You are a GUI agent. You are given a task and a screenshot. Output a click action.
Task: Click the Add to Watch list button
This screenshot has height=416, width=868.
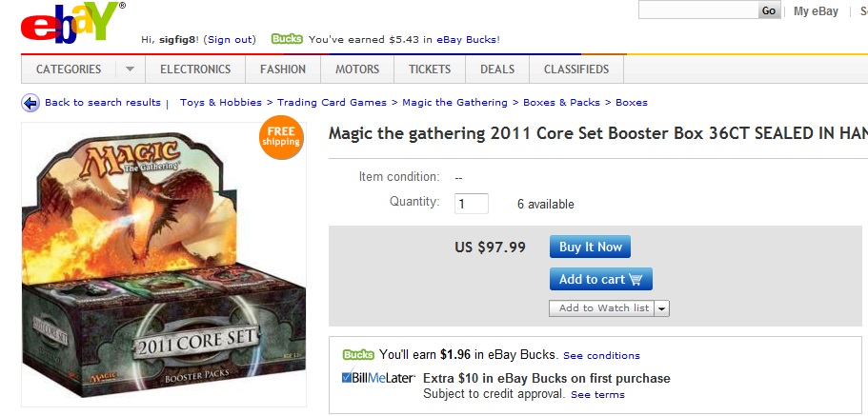(x=602, y=308)
